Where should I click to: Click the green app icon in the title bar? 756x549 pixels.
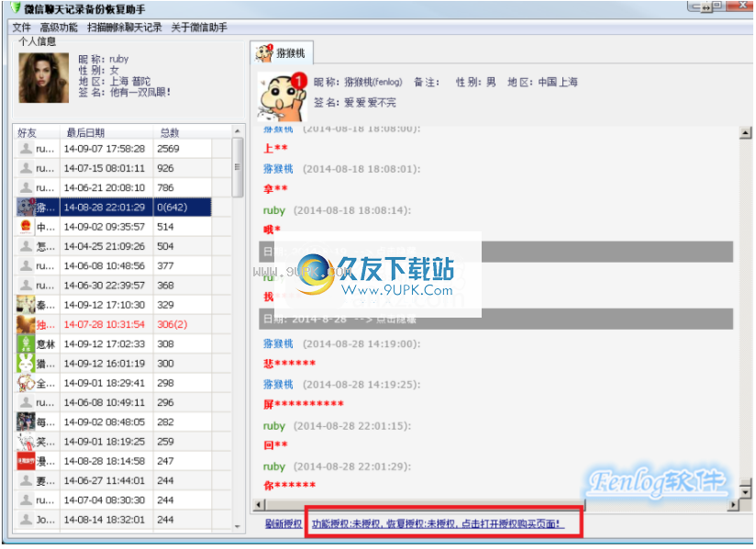click(16, 7)
